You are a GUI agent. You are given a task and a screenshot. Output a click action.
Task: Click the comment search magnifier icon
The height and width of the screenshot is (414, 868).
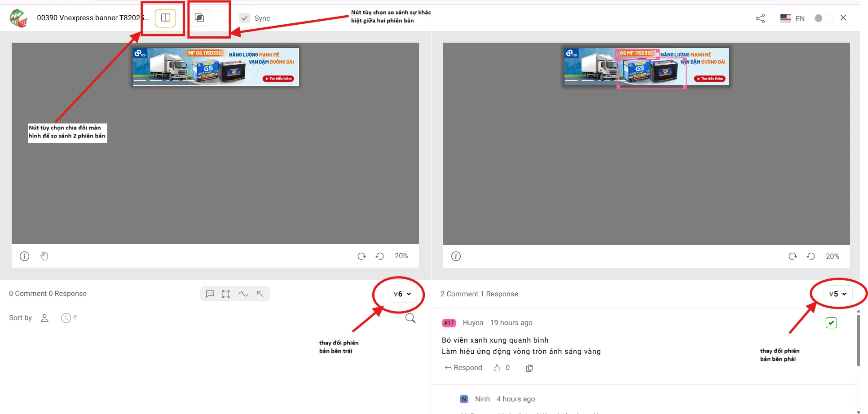pos(410,318)
